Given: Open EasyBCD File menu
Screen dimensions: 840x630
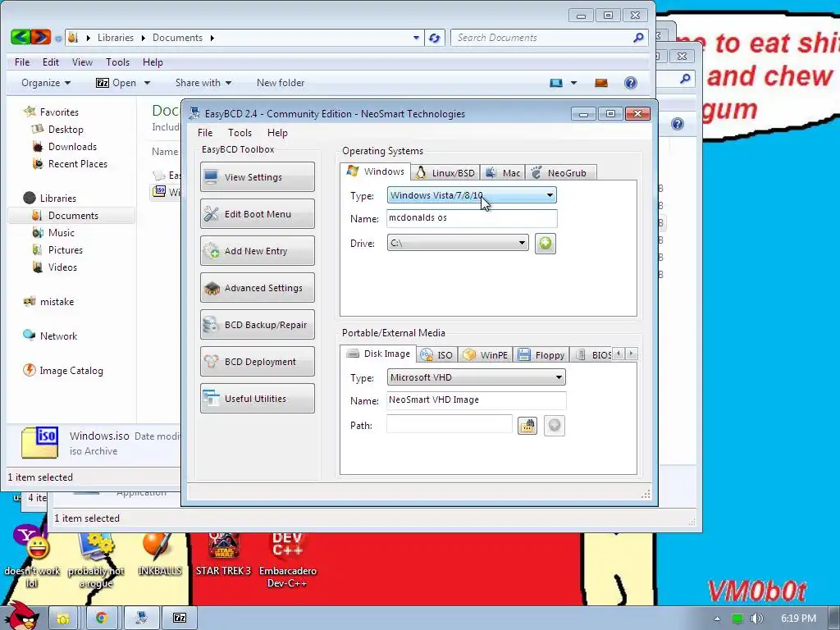Looking at the screenshot, I should pyautogui.click(x=204, y=133).
